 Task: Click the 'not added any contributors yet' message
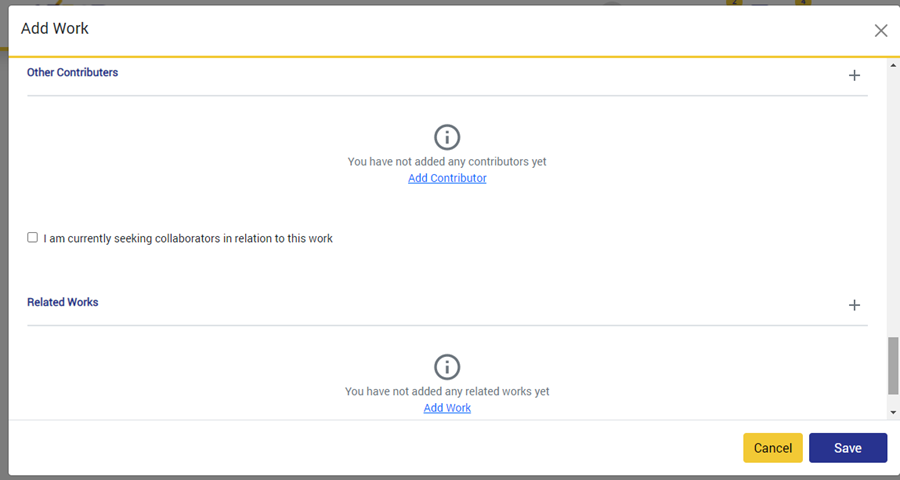[447, 161]
